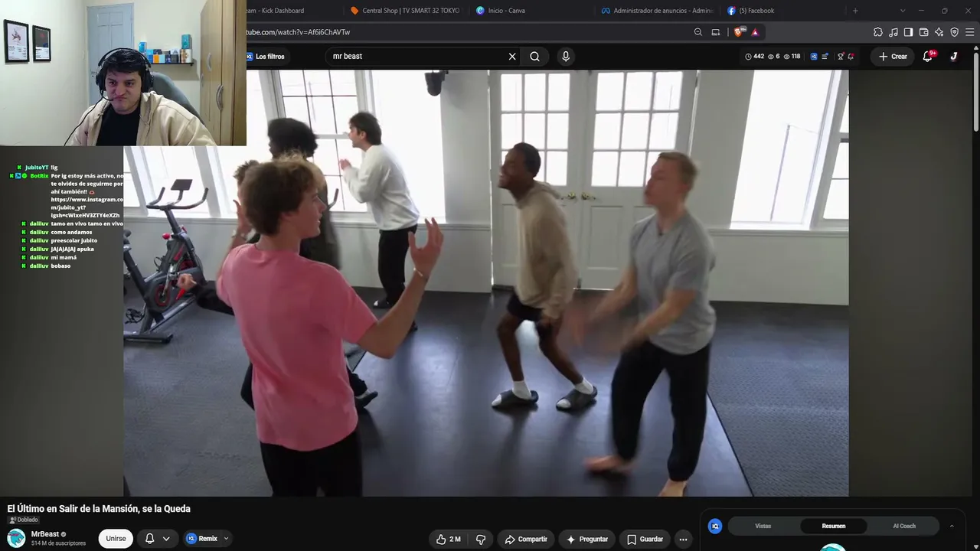Click the Remix button

pos(202,539)
